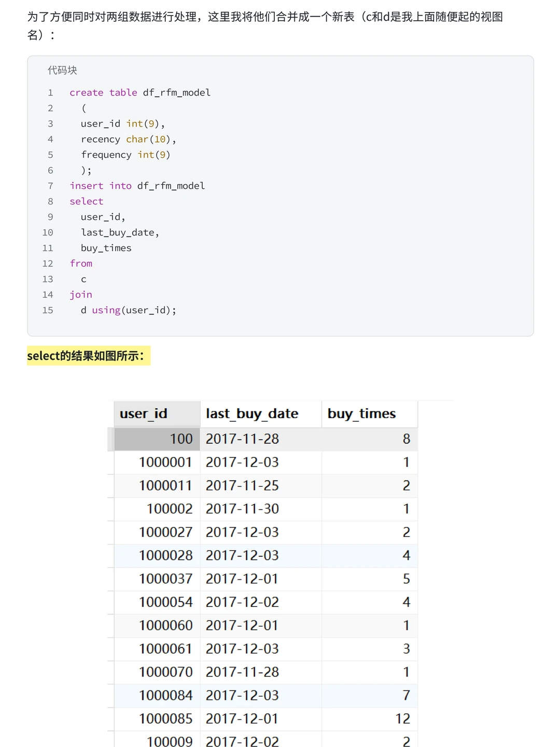Select the cell 1000028
The image size is (560, 747).
tap(157, 556)
